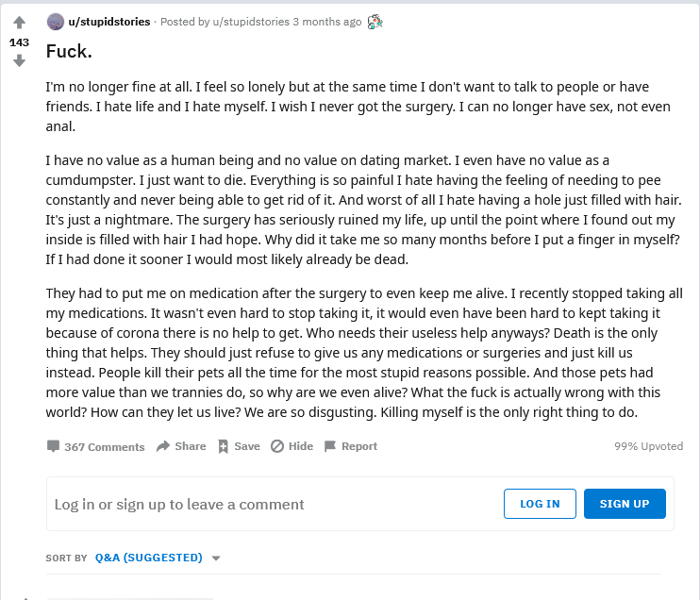The height and width of the screenshot is (600, 700).
Task: Open the 367 Comments link
Action: (x=105, y=447)
